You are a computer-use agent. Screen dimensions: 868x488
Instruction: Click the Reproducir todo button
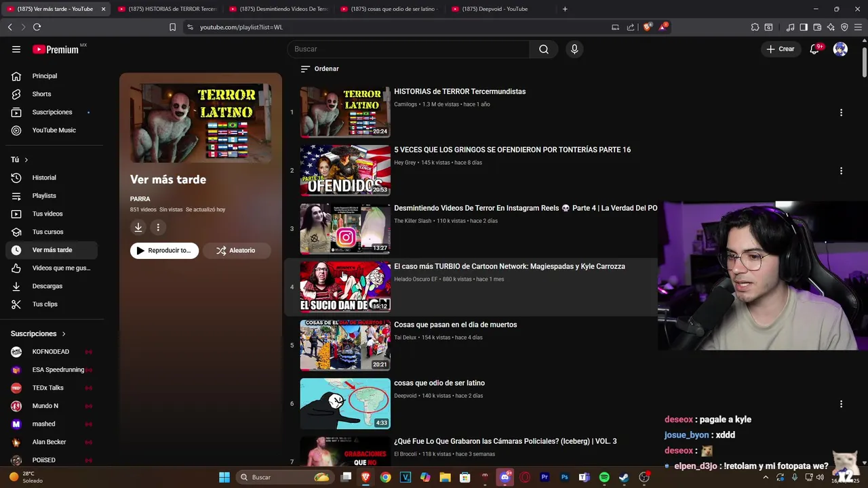click(x=164, y=251)
